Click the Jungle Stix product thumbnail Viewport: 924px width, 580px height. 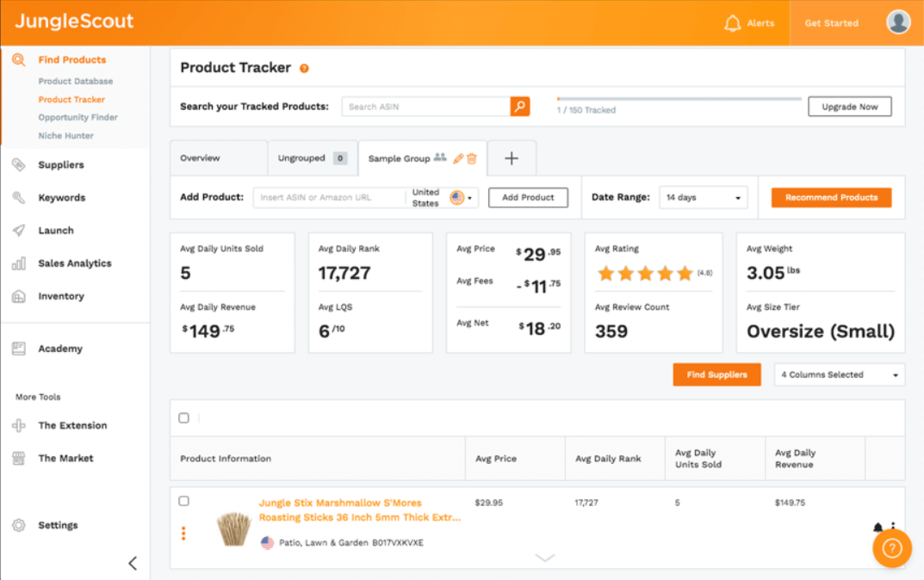(x=234, y=528)
